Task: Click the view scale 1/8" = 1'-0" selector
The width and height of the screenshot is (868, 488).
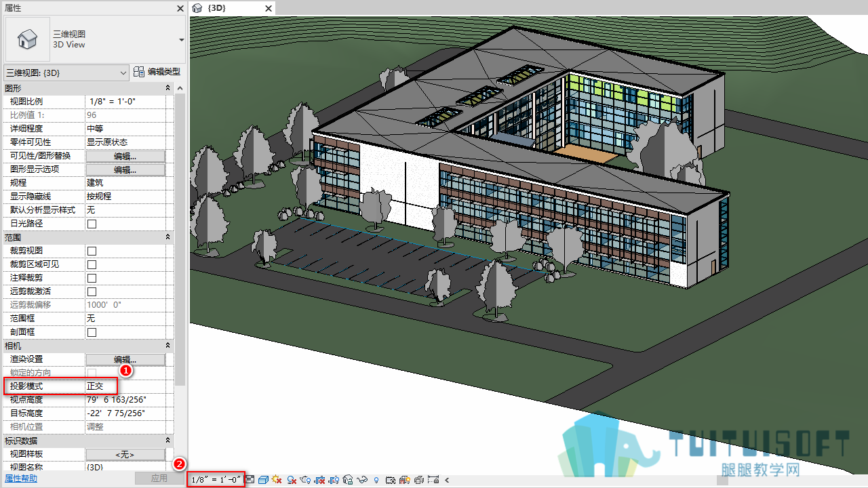Action: click(216, 480)
